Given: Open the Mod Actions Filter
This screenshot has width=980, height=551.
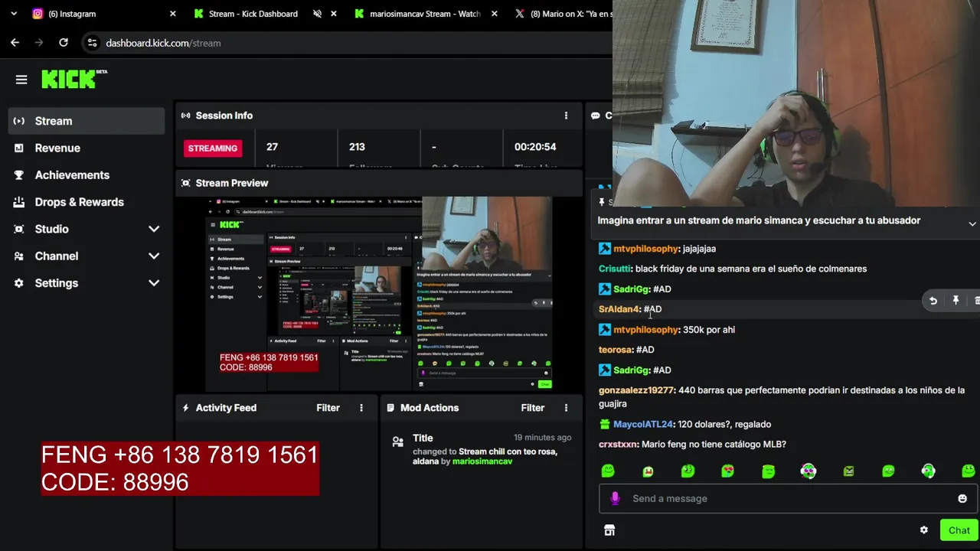Looking at the screenshot, I should [533, 408].
